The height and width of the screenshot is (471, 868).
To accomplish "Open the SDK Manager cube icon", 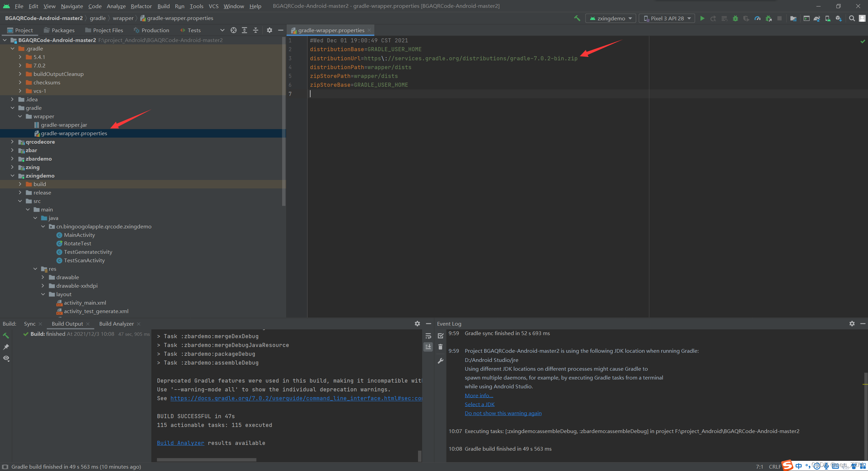I will [839, 18].
